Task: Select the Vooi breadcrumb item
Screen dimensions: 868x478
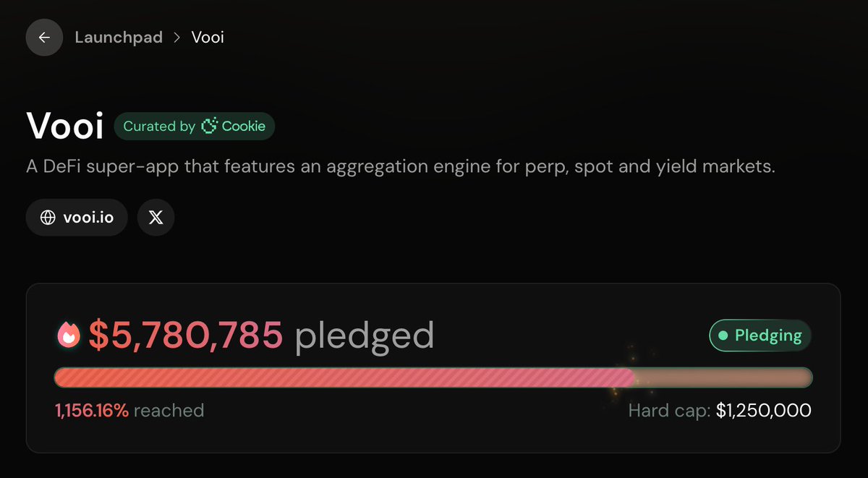Action: [x=208, y=38]
